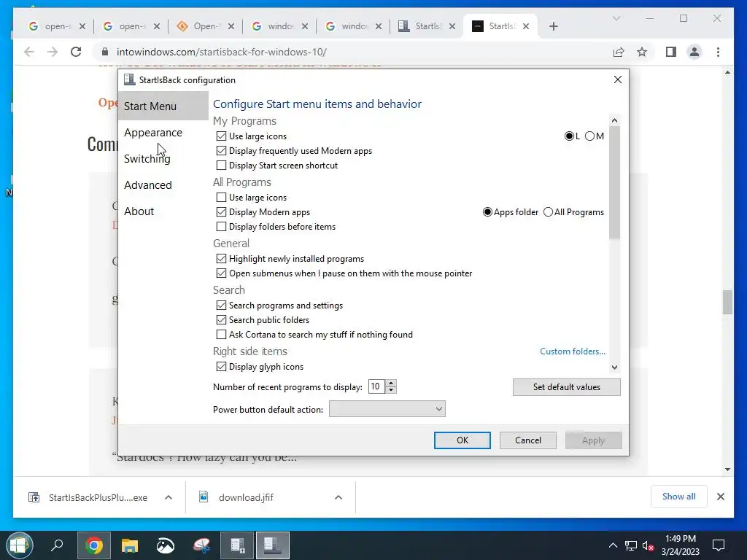Open Chrome tab search chevron
This screenshot has width=747, height=560.
(x=616, y=18)
